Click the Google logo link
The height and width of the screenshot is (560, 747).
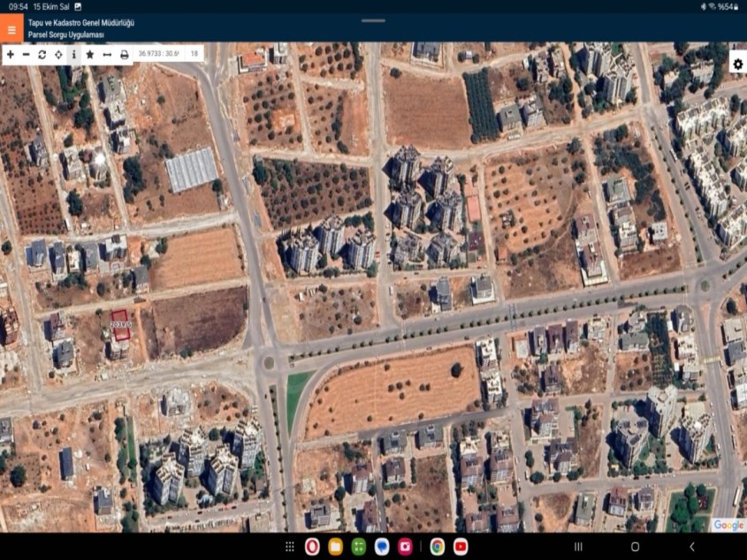pyautogui.click(x=728, y=526)
